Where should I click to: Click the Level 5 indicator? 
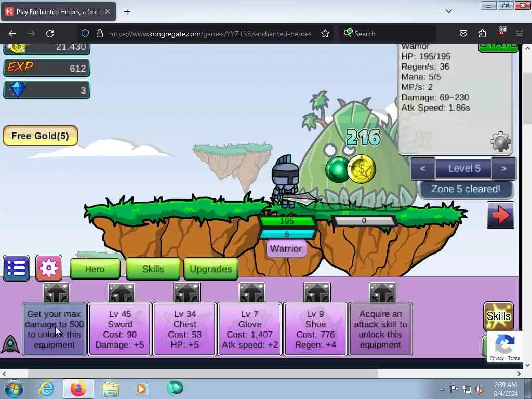tap(463, 168)
